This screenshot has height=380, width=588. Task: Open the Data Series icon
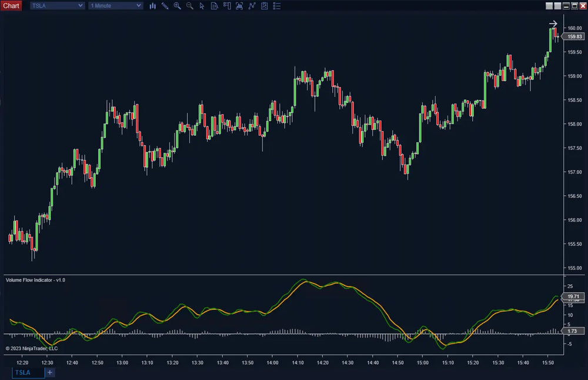(214, 6)
